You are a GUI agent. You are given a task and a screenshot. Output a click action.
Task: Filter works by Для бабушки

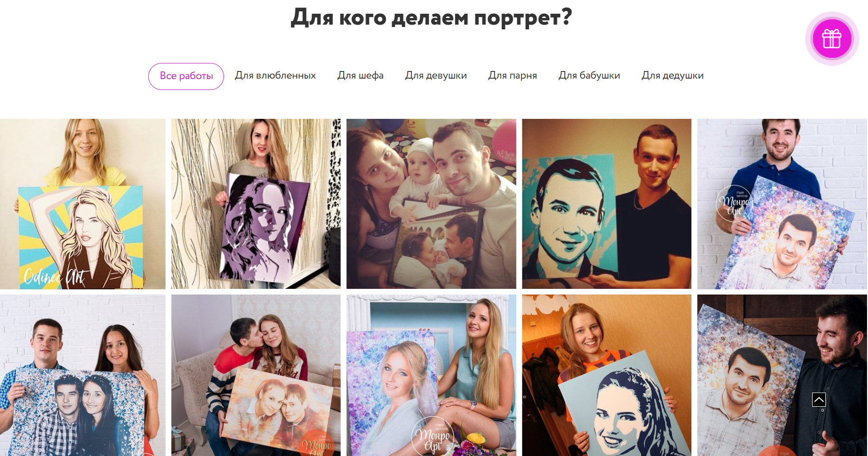[x=589, y=76]
